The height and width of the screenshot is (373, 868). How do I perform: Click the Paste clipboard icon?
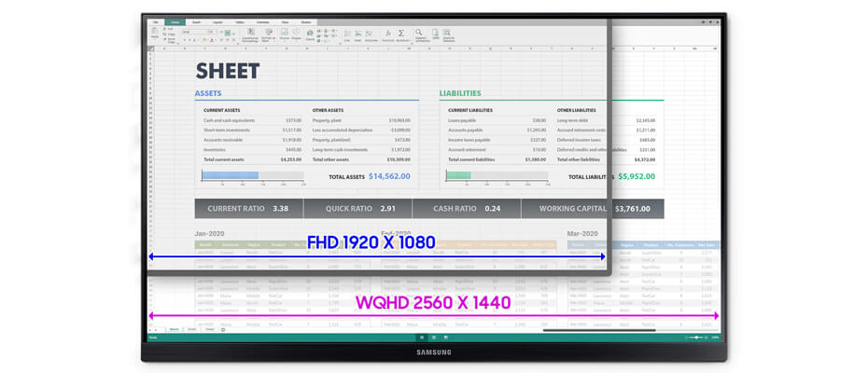pyautogui.click(x=154, y=32)
